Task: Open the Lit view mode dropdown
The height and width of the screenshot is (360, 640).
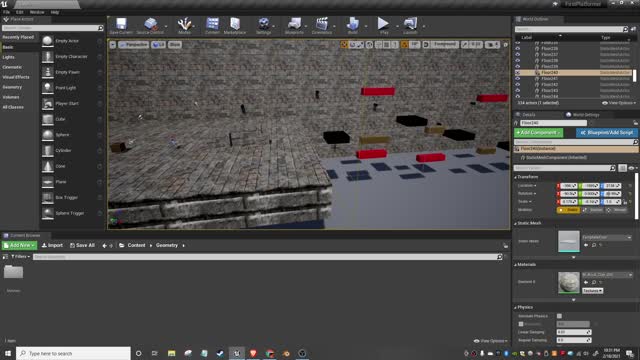Action: pyautogui.click(x=158, y=44)
